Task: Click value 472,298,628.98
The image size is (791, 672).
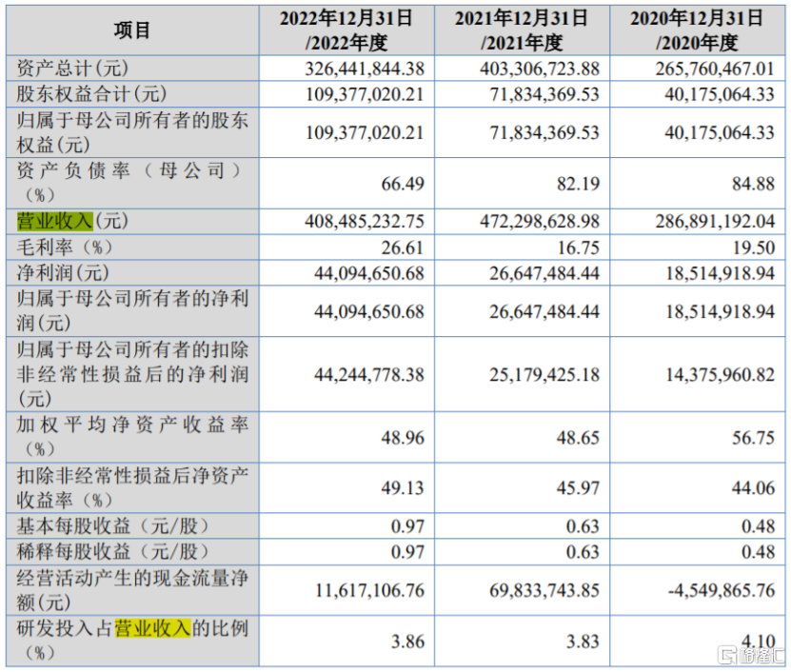Action: coord(540,222)
